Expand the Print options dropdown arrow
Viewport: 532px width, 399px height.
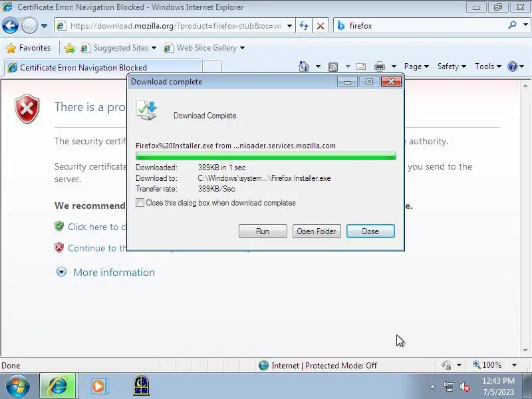[x=394, y=66]
